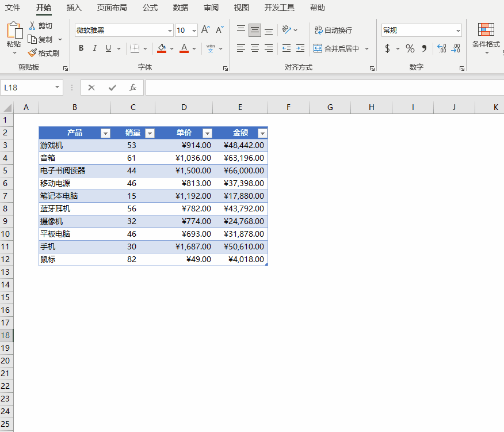Toggle underline formatting
This screenshot has width=504, height=432.
[x=108, y=48]
